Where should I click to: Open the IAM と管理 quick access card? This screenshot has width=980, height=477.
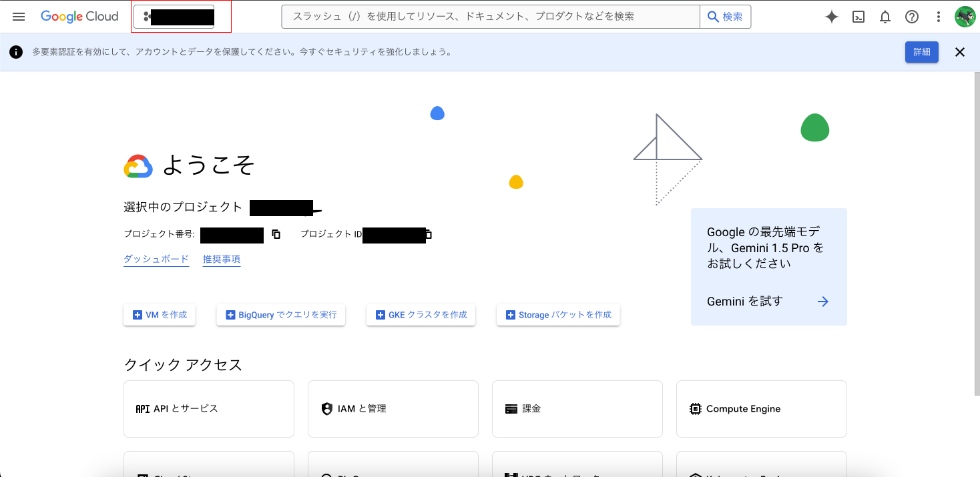(393, 409)
